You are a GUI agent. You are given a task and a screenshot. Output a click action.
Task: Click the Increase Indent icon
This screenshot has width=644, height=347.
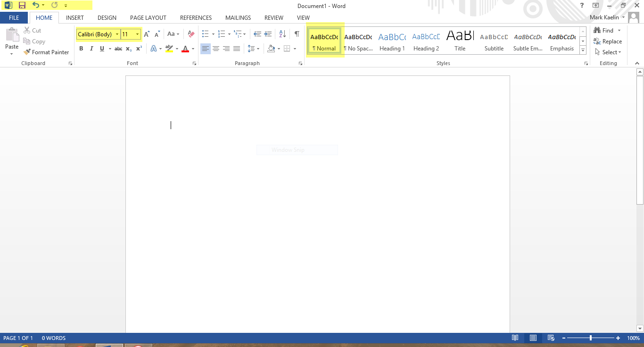pyautogui.click(x=268, y=34)
